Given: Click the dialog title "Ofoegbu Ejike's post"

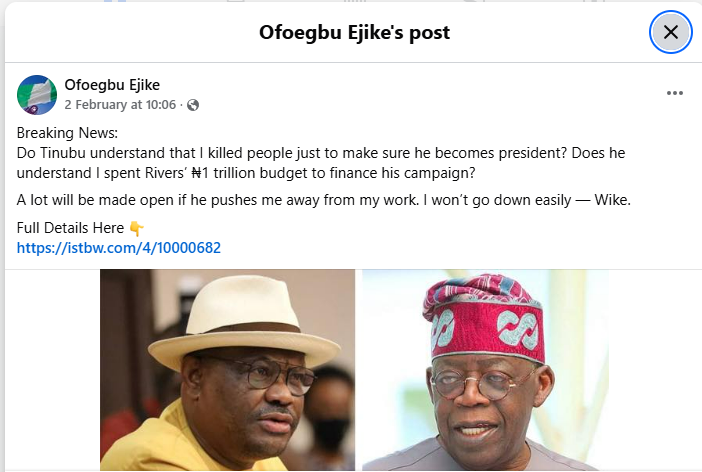Looking at the screenshot, I should [x=354, y=32].
